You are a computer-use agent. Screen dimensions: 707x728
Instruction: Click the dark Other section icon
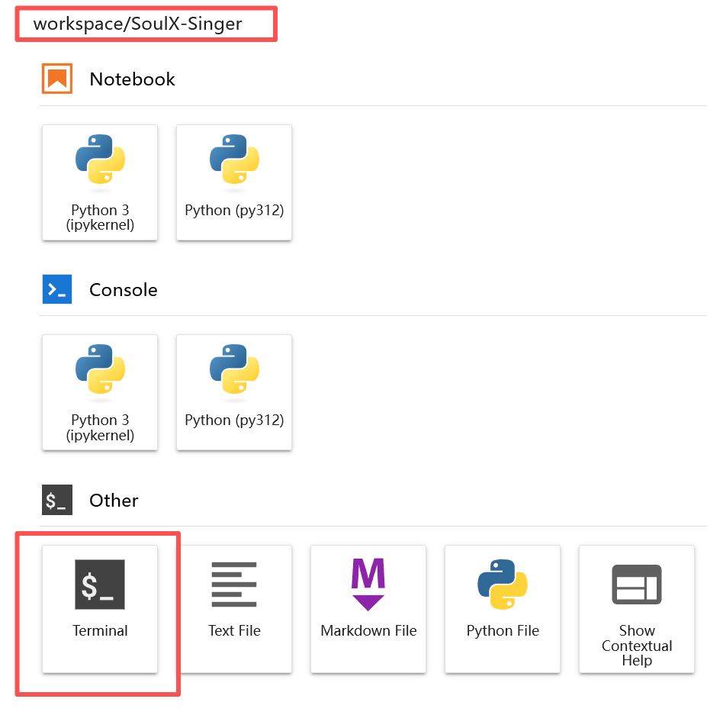(x=57, y=501)
